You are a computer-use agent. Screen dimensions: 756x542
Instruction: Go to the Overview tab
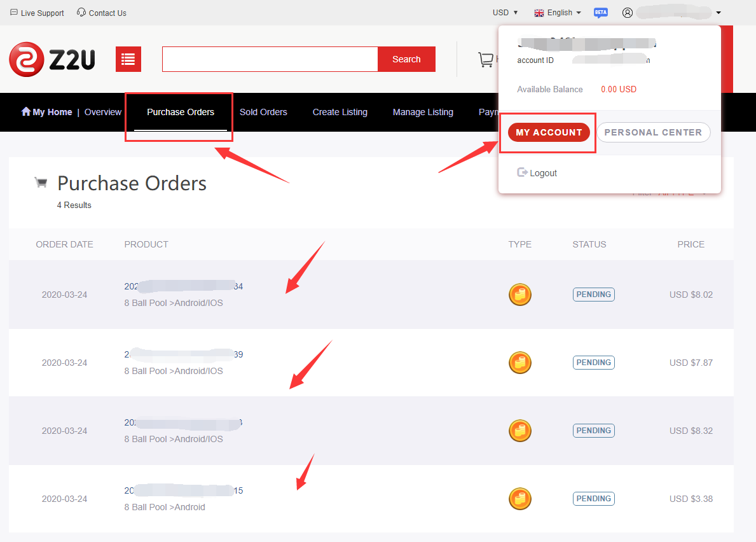(103, 112)
